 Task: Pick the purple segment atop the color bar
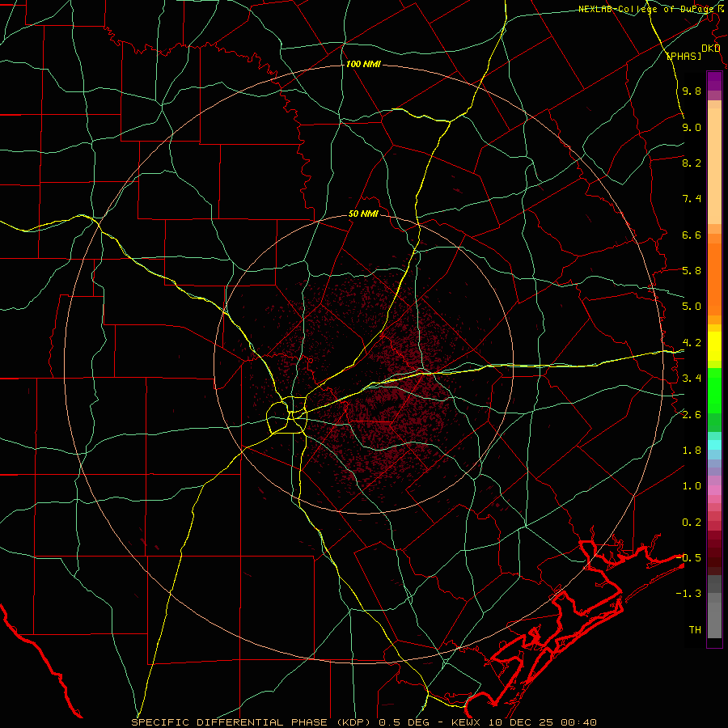(714, 81)
